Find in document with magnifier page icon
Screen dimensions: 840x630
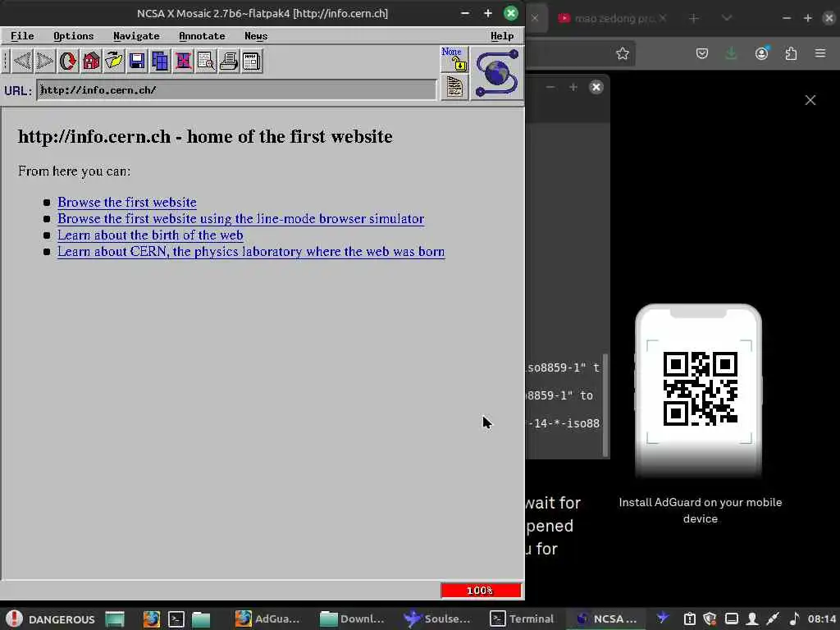(x=206, y=61)
